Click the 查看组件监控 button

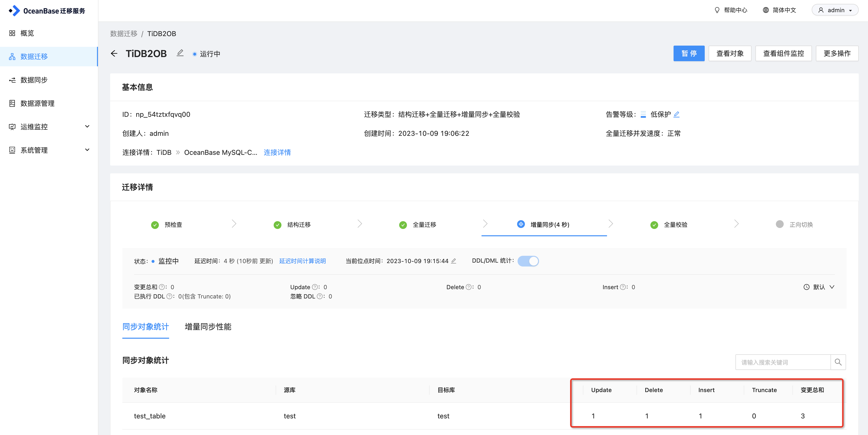[783, 53]
